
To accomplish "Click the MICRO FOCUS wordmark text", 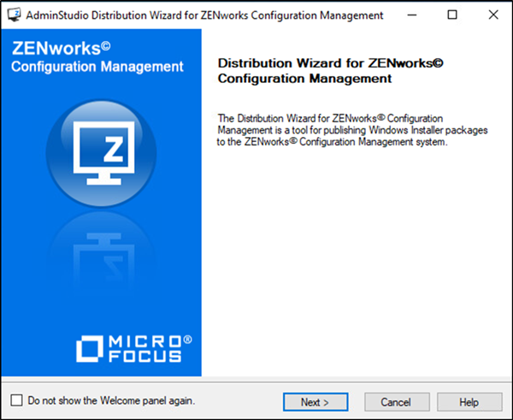I will (x=144, y=349).
